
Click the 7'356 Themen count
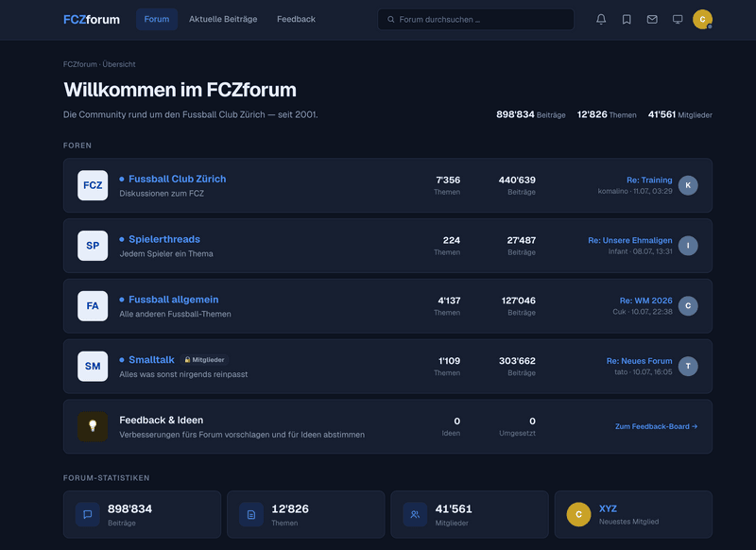click(x=448, y=180)
